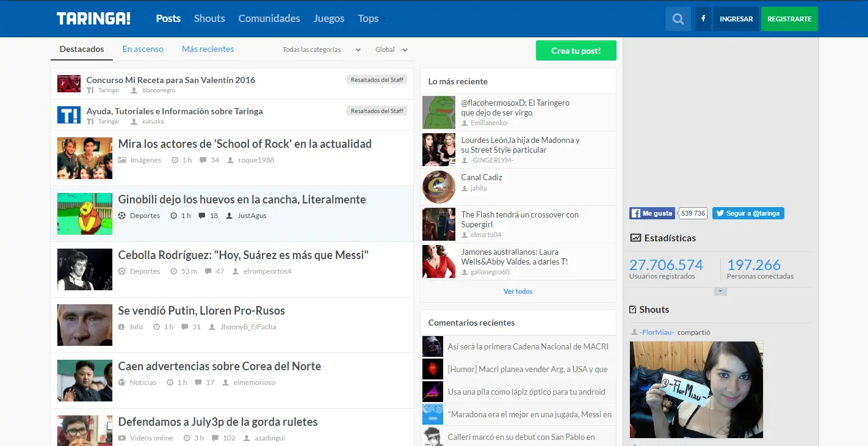Viewport: 868px width, 446px height.
Task: Open user profile roque1988
Action: click(x=256, y=160)
